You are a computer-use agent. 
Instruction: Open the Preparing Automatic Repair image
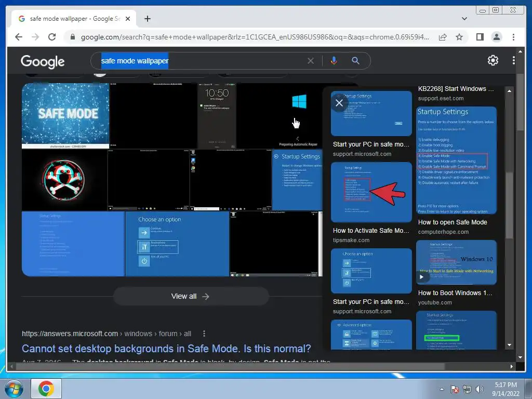coord(280,116)
